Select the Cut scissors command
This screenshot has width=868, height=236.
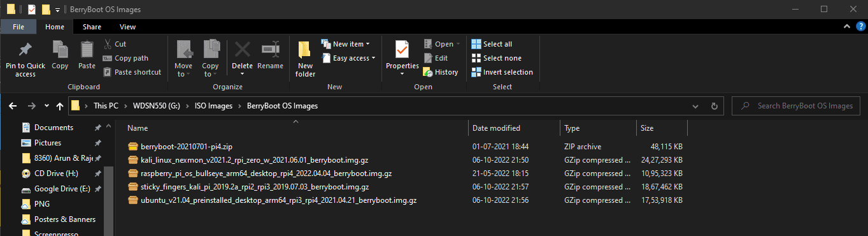[x=115, y=44]
